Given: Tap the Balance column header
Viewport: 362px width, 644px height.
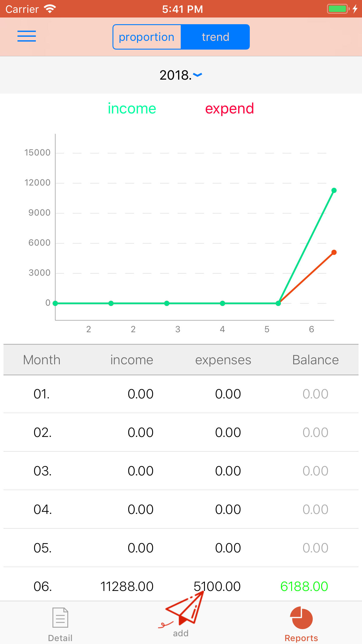Looking at the screenshot, I should [315, 360].
